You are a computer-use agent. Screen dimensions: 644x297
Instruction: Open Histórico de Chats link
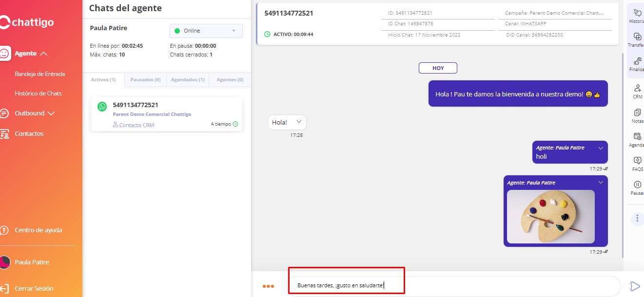[x=38, y=93]
